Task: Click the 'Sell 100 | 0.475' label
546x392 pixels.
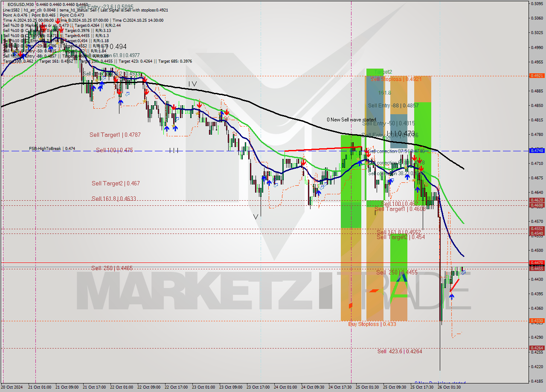Action: [114, 150]
